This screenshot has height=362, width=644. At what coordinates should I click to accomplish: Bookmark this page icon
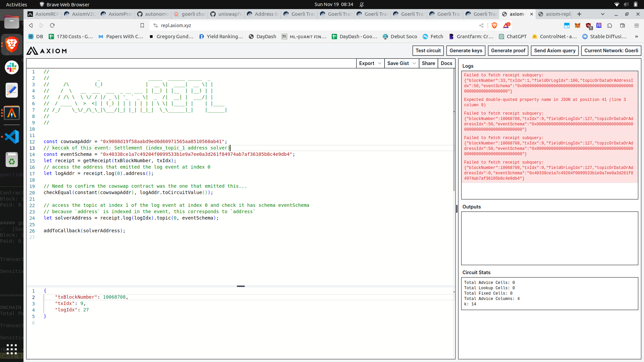click(142, 25)
